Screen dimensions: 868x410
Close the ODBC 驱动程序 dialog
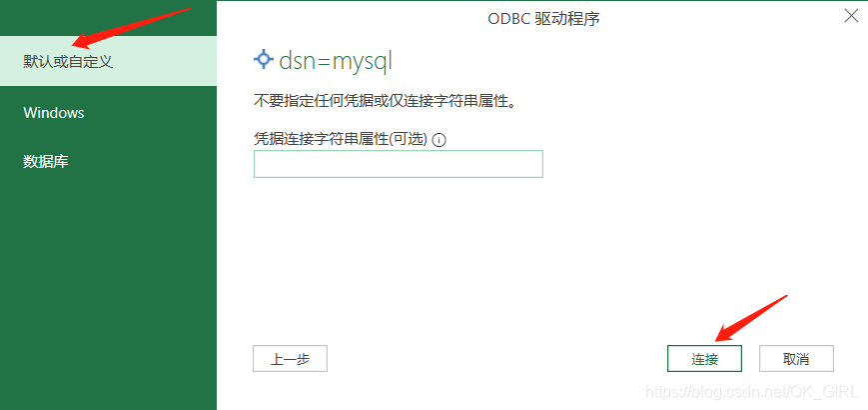851,16
